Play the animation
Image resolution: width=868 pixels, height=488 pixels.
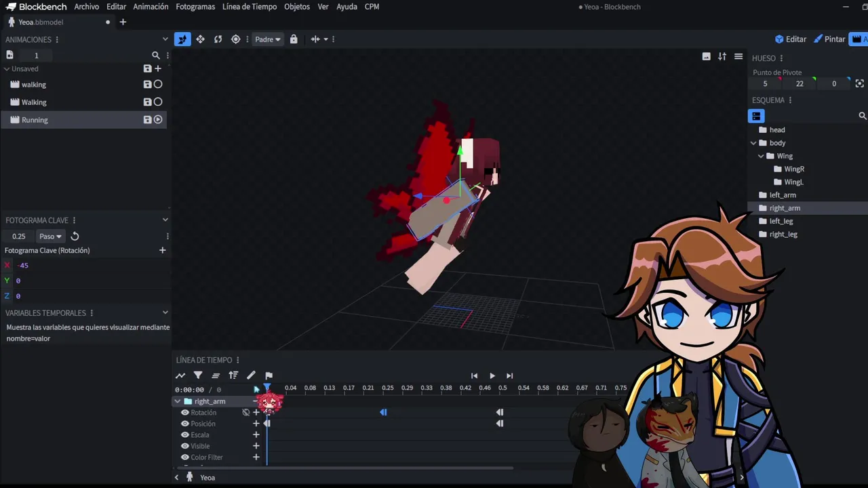tap(492, 375)
